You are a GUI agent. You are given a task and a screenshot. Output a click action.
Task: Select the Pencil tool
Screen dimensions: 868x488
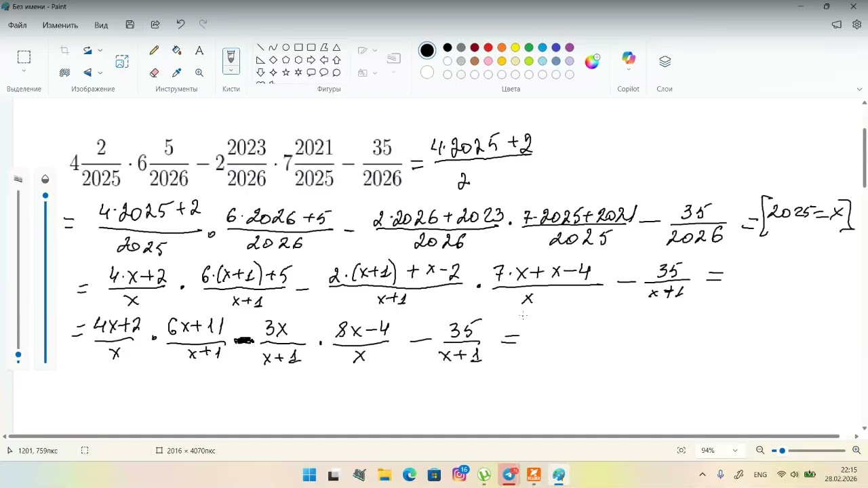[x=154, y=50]
